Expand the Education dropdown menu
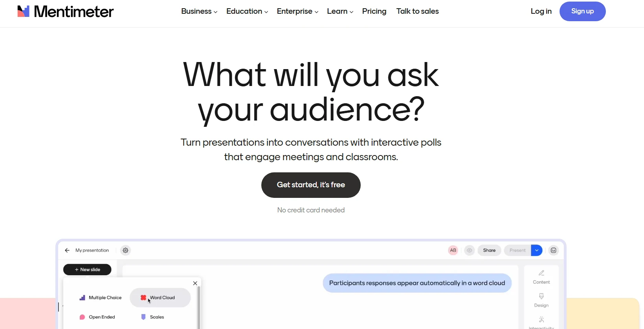The width and height of the screenshot is (644, 329). (x=247, y=11)
